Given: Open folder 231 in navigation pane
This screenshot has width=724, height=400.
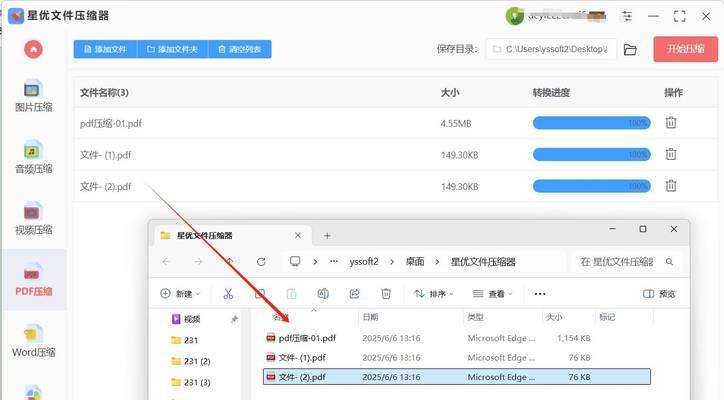Looking at the screenshot, I should click(185, 340).
